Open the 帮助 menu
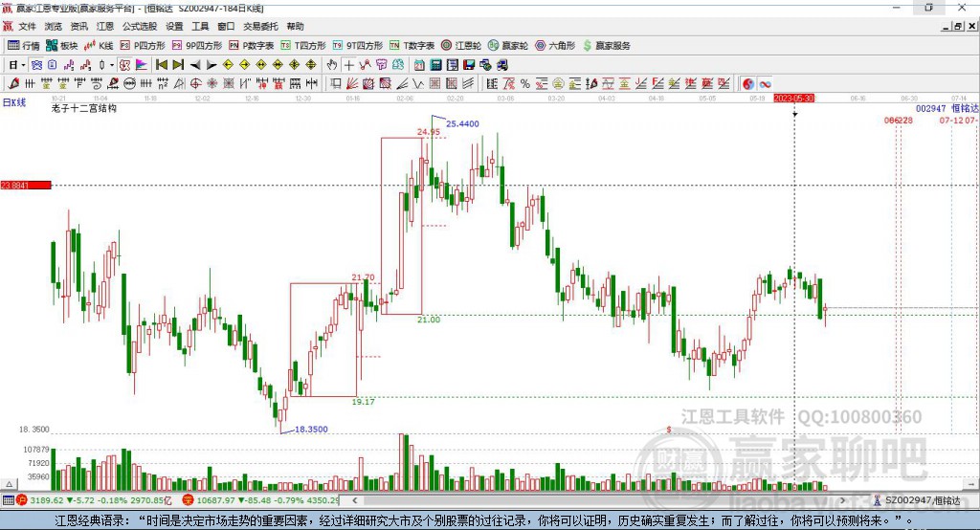This screenshot has width=980, height=530. (295, 26)
